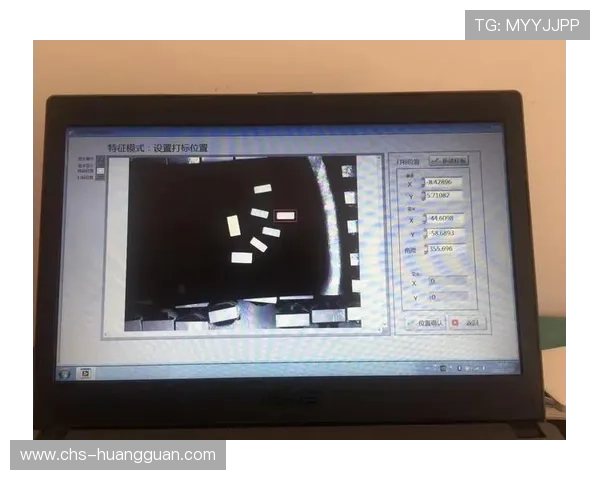Click the red-outlined label in the camera image
The image size is (600, 480).
click(286, 214)
